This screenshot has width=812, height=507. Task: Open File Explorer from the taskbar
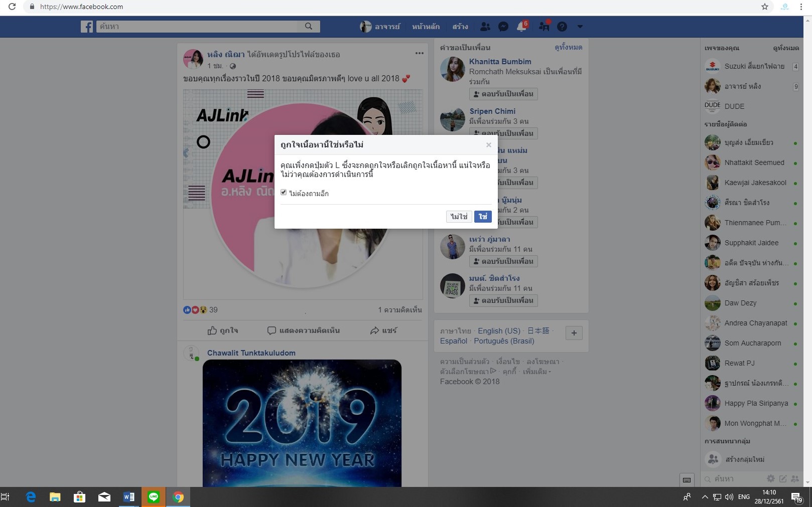[55, 497]
